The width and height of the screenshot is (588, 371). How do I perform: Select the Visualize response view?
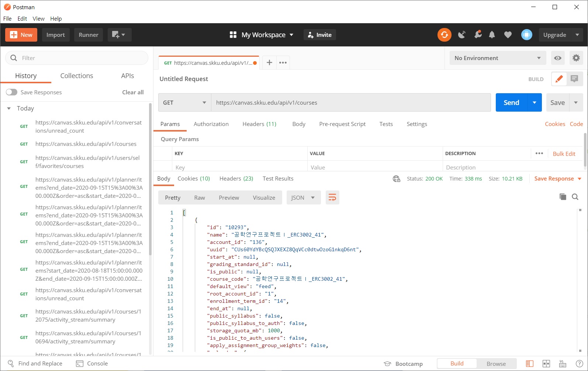(264, 197)
